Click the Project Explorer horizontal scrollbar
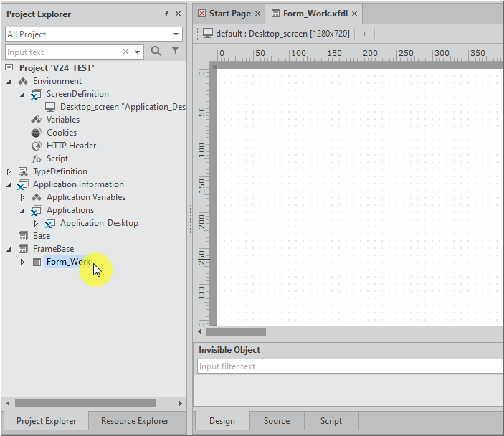Image resolution: width=504 pixels, height=436 pixels. [x=85, y=404]
